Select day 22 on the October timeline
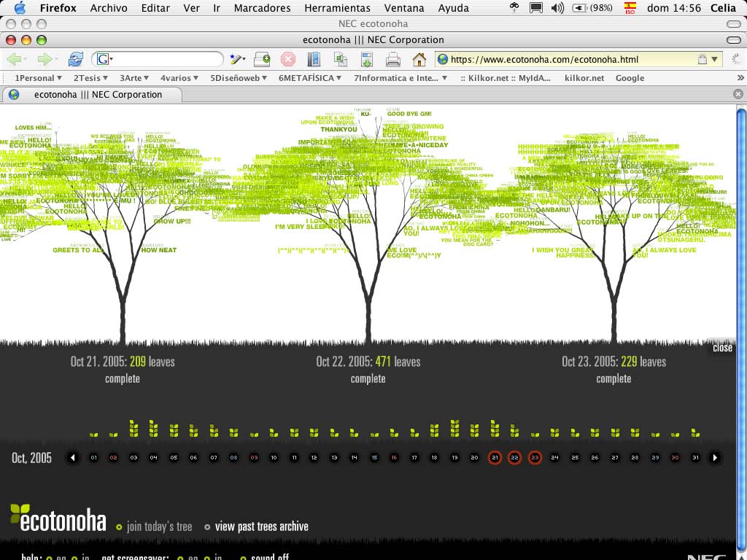Screen dimensions: 747x560 tap(514, 458)
